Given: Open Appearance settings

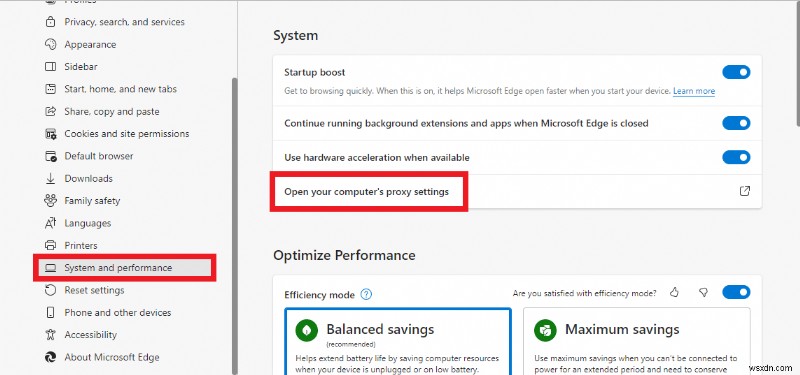Looking at the screenshot, I should click(90, 44).
